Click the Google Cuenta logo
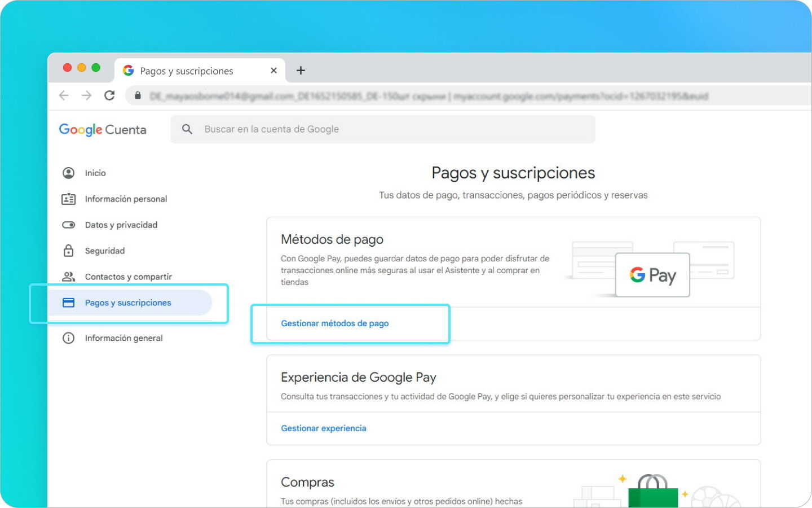The height and width of the screenshot is (508, 812). point(103,130)
